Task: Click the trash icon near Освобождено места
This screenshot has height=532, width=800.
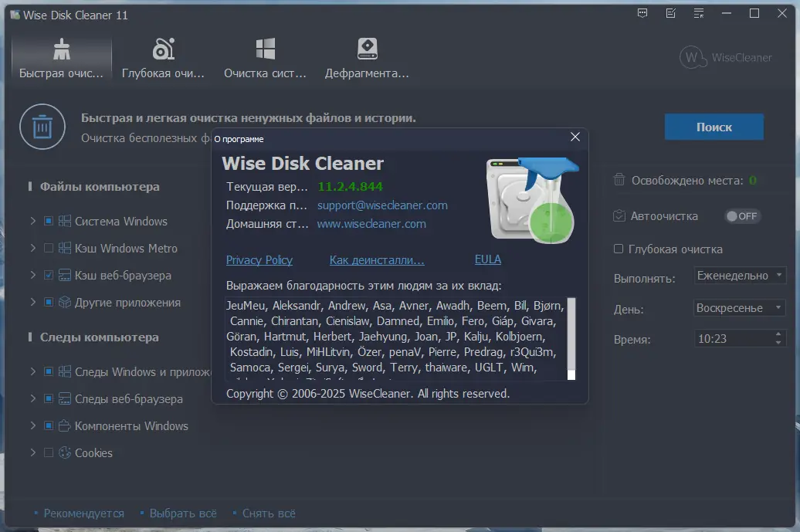Action: pos(619,180)
